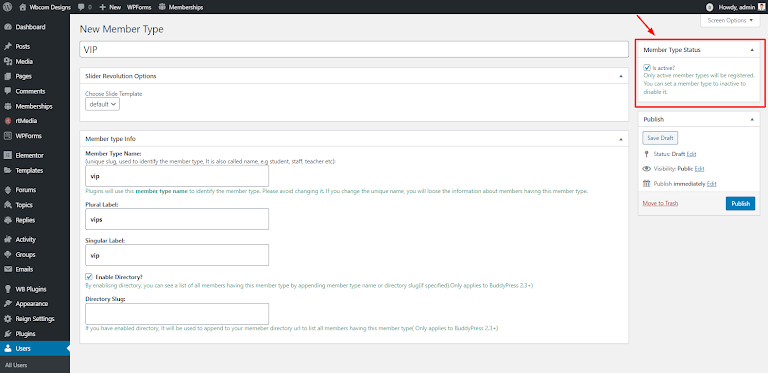Click the Appearance brush icon

click(x=7, y=303)
